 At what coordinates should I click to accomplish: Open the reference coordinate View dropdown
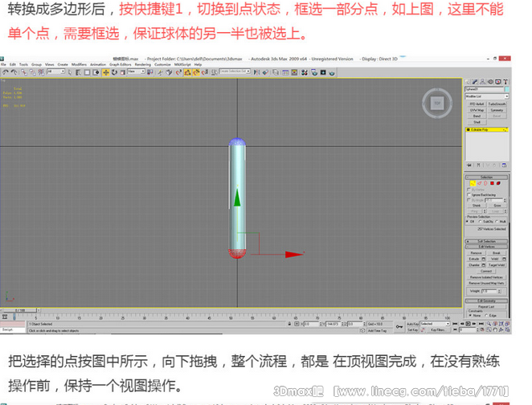137,72
